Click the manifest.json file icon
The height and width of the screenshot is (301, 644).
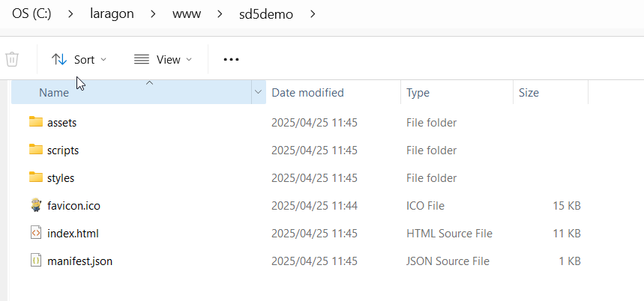(x=36, y=261)
